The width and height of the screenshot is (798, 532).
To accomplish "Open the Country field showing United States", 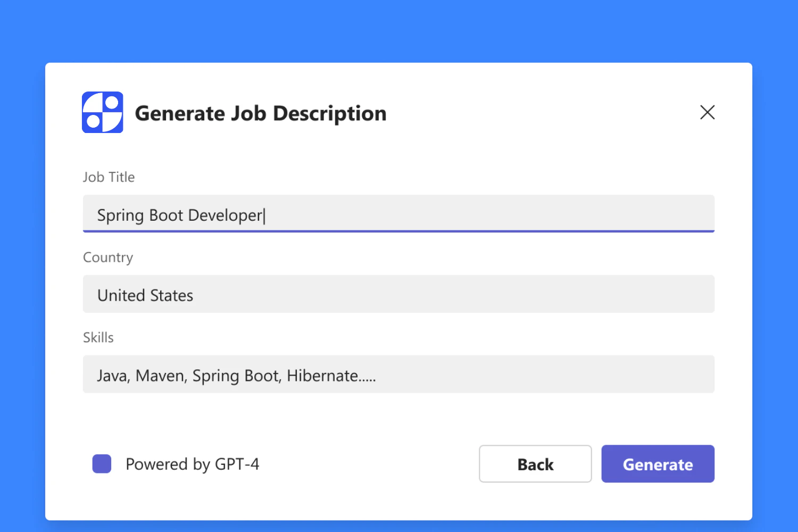I will coord(398,294).
